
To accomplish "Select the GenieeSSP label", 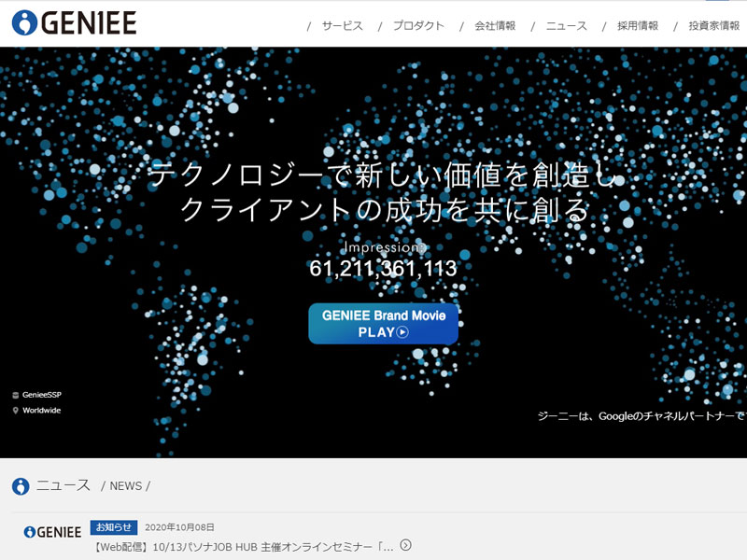I will (42, 395).
